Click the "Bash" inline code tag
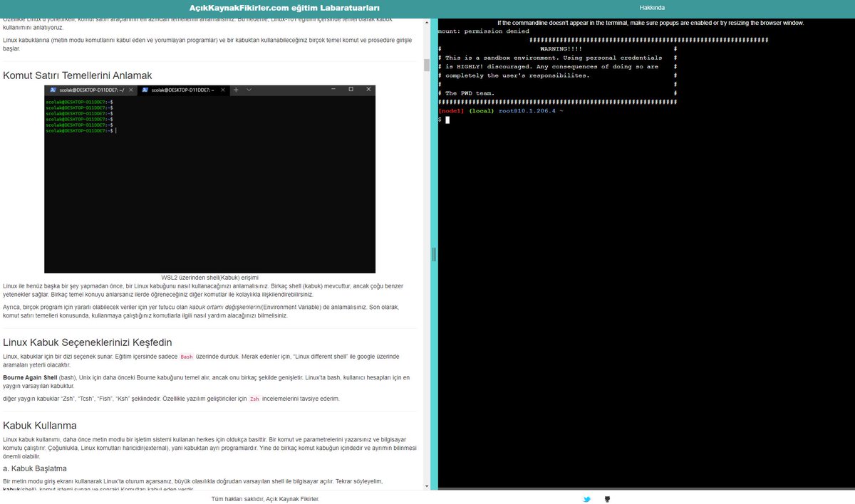This screenshot has width=855, height=504. coord(186,357)
